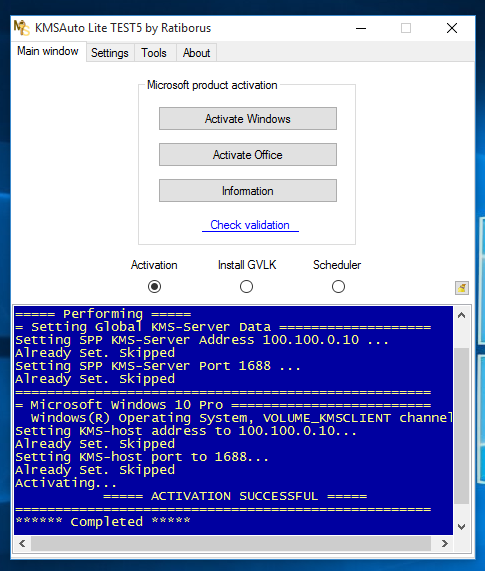
Task: Click 'Setting Global KMS-Server Data' log line
Action: pyautogui.click(x=223, y=327)
